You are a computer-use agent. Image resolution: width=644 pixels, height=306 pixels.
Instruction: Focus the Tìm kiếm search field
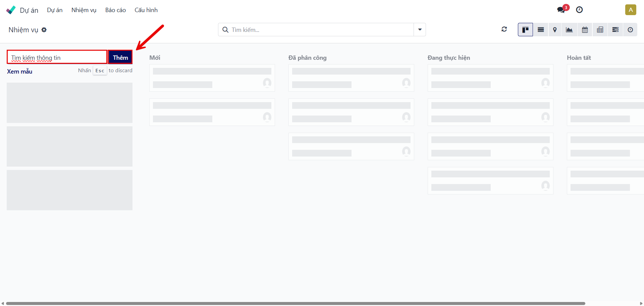319,30
